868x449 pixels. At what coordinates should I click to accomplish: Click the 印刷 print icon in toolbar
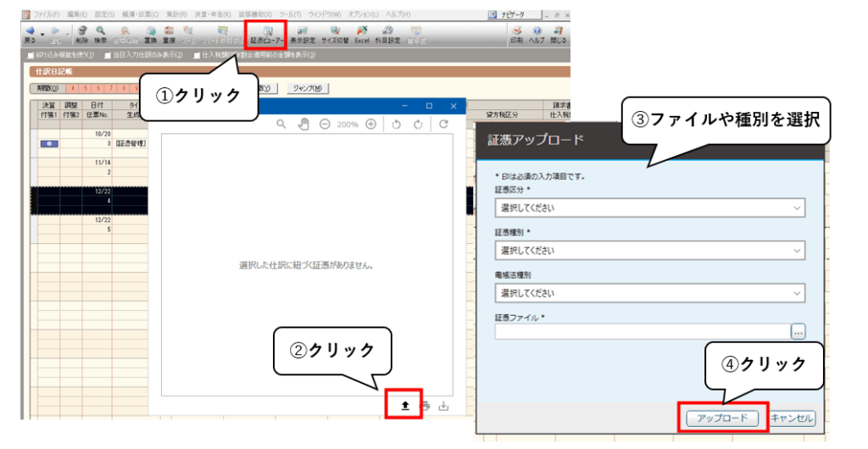pyautogui.click(x=516, y=34)
